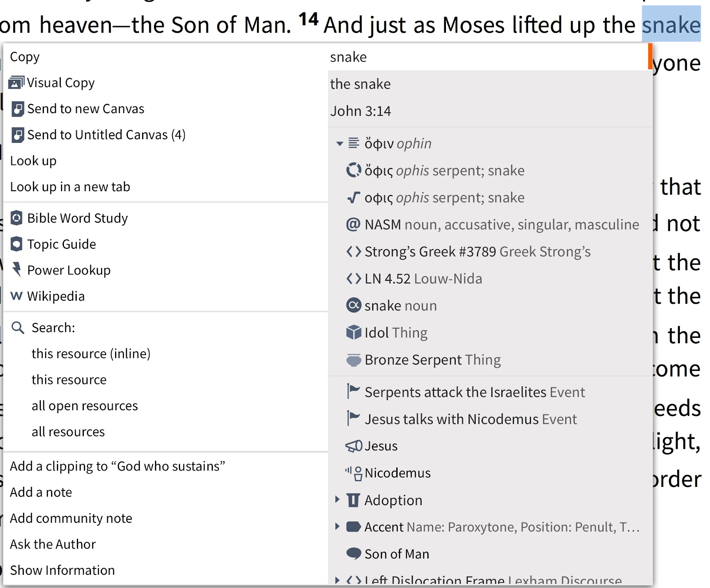
Task: Select Look up in a new tab
Action: point(70,187)
